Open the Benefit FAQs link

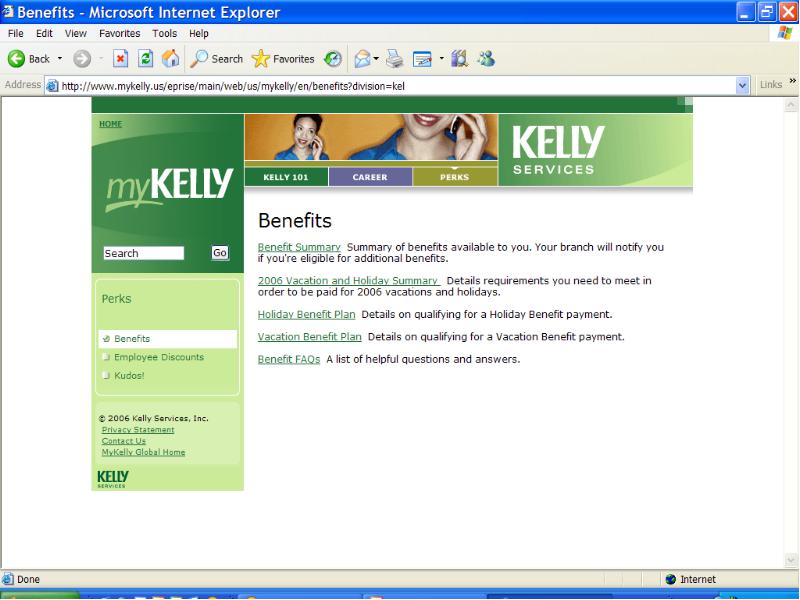[289, 359]
